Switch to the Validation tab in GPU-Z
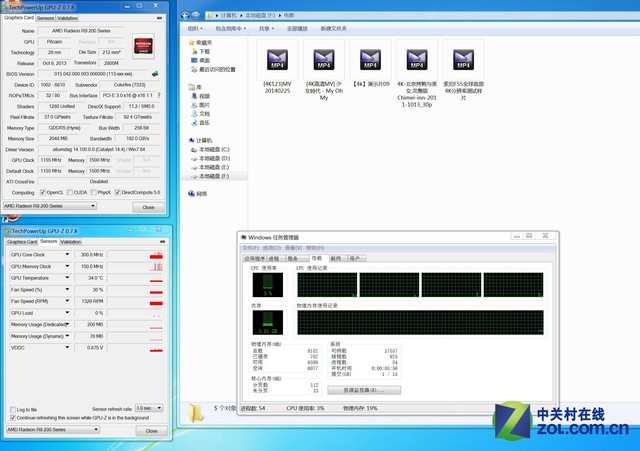 71,242
